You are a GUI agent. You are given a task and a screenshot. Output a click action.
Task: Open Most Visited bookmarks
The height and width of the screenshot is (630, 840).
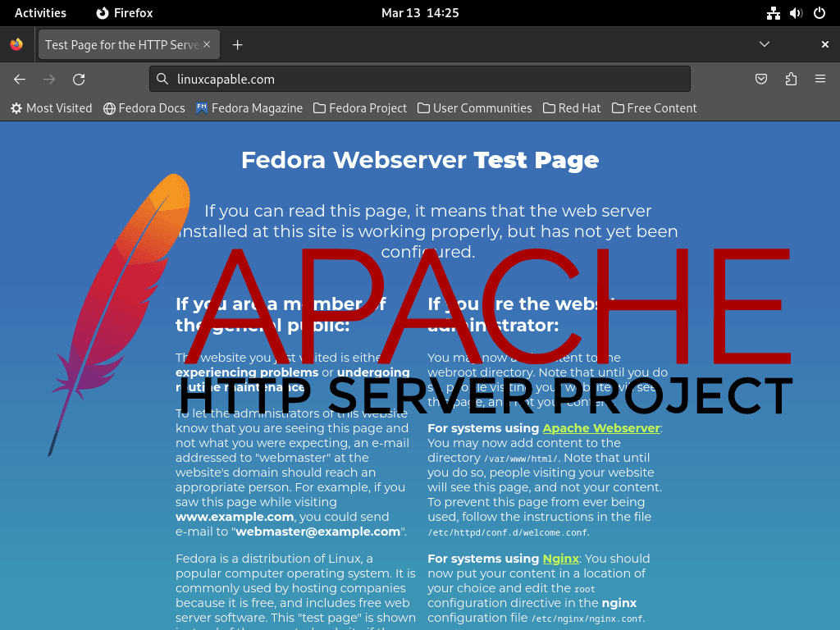[x=52, y=108]
